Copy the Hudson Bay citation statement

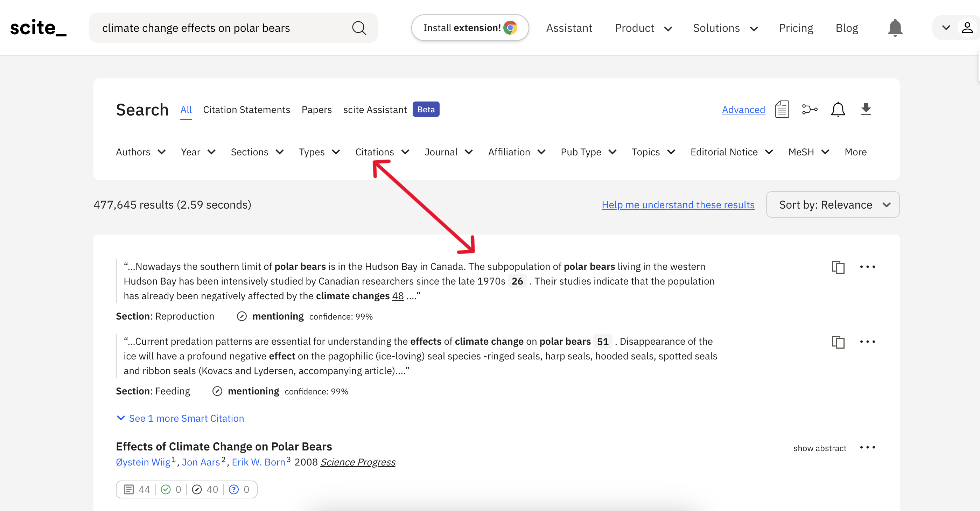[838, 267]
